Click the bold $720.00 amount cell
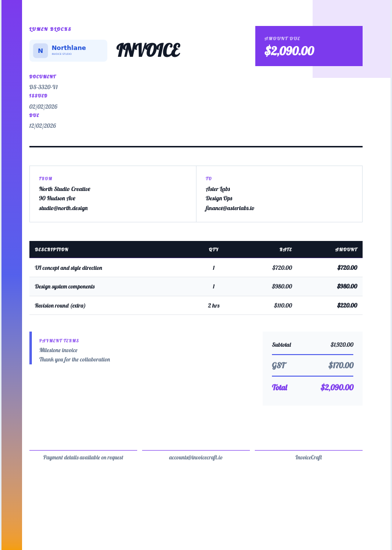The image size is (392, 550). click(347, 267)
